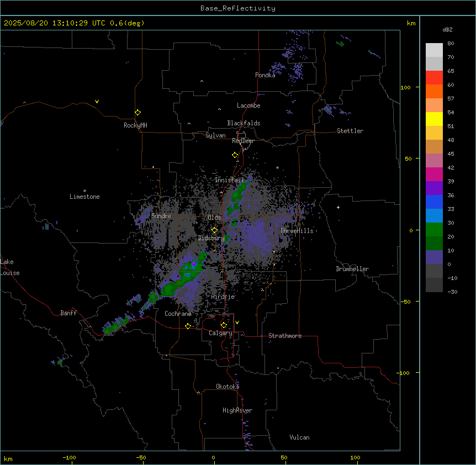Click the -100 tick label on bottom axis
Viewport: 476px width, 465px height.
[69, 457]
